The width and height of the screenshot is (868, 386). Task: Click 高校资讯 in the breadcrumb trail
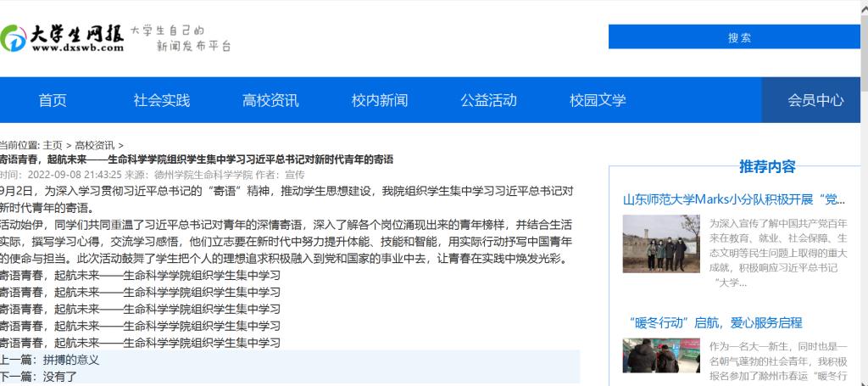[94, 145]
